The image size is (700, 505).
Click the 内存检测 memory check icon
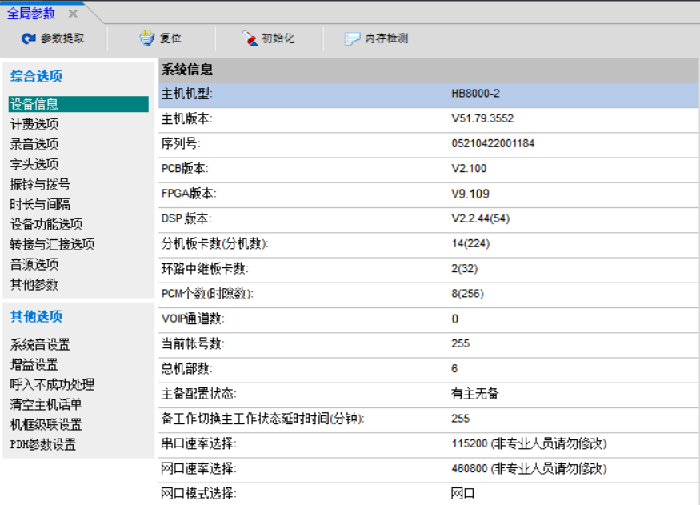352,39
